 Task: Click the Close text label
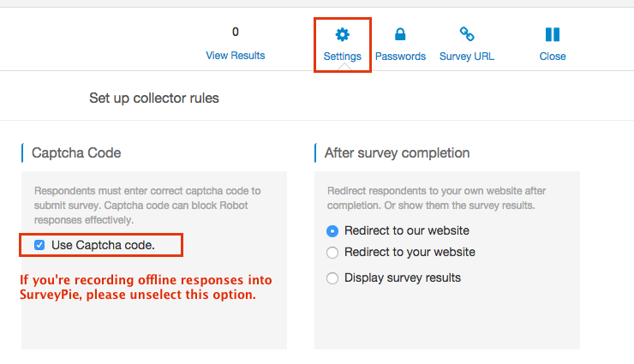[x=553, y=57]
